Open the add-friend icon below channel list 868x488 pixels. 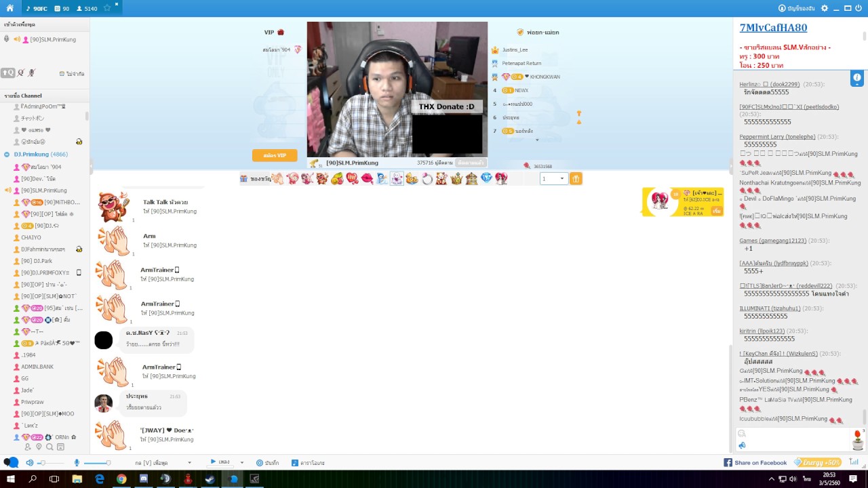coord(28,447)
